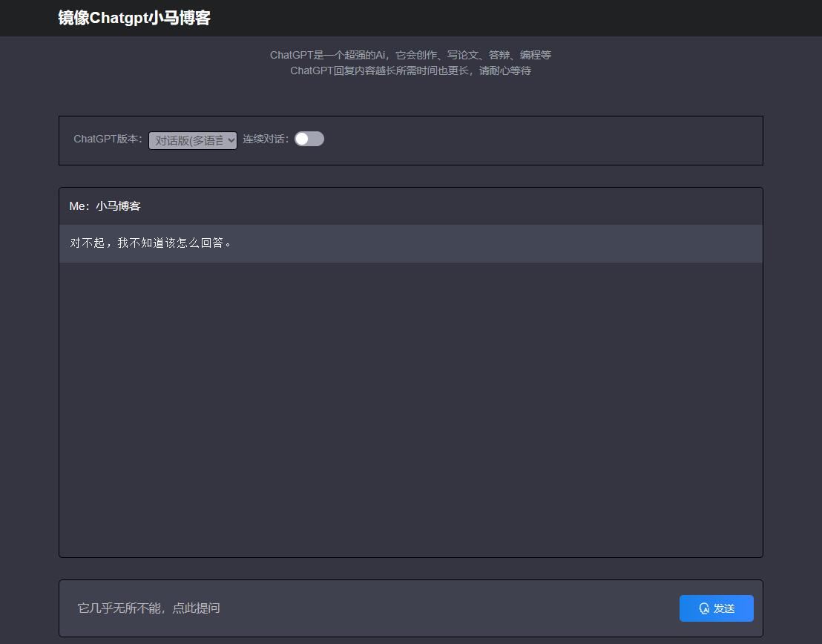Click the 镜像Chatgpt小马博客 site title
The height and width of the screenshot is (644, 822).
pyautogui.click(x=134, y=18)
